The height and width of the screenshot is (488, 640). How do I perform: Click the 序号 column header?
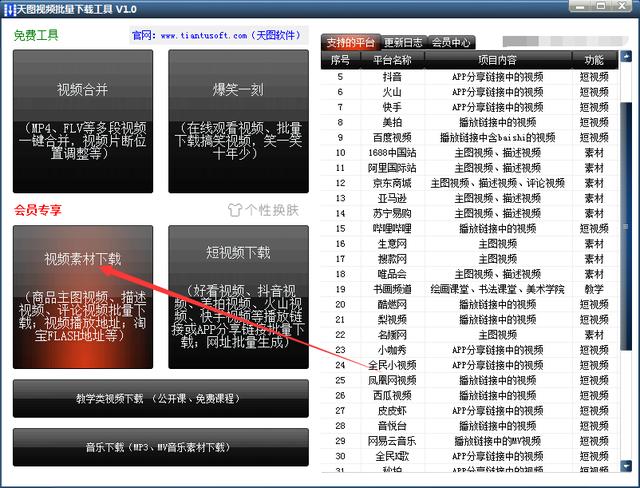(340, 60)
